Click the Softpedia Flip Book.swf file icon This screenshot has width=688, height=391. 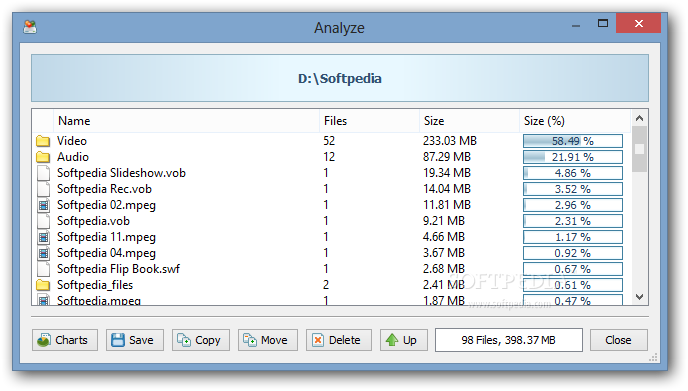tap(43, 269)
